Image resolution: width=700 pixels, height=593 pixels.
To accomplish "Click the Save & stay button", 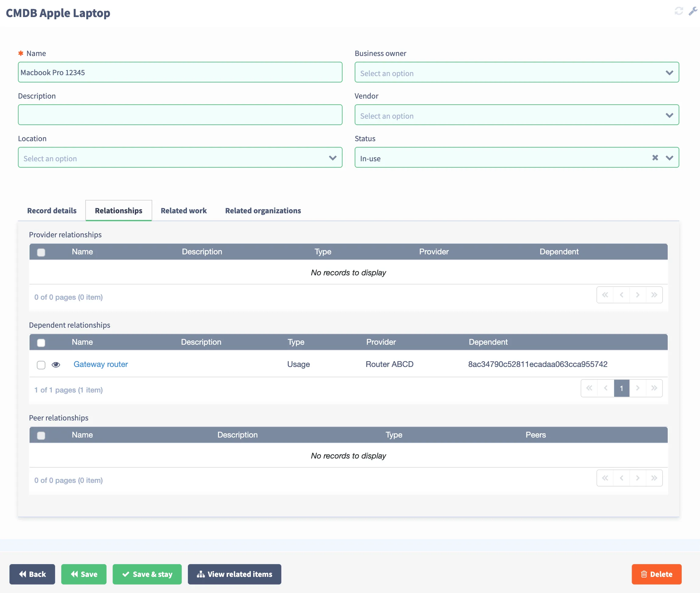I will pyautogui.click(x=147, y=574).
